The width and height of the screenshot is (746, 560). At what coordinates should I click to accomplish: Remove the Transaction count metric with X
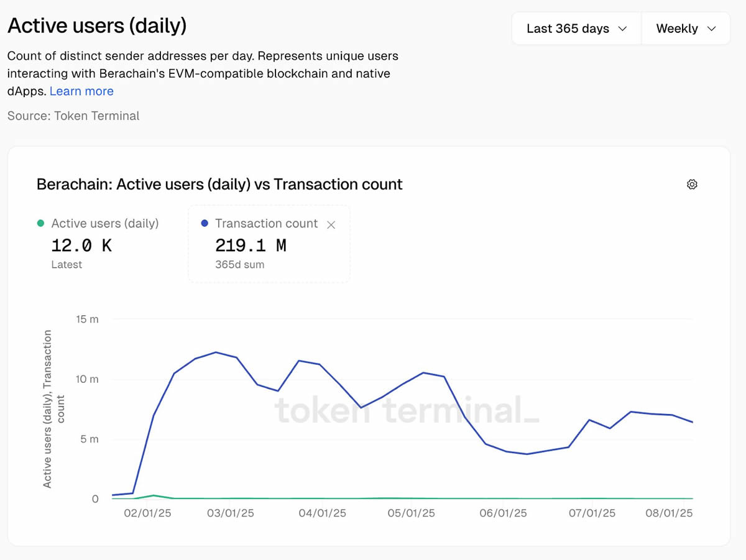[x=331, y=225]
